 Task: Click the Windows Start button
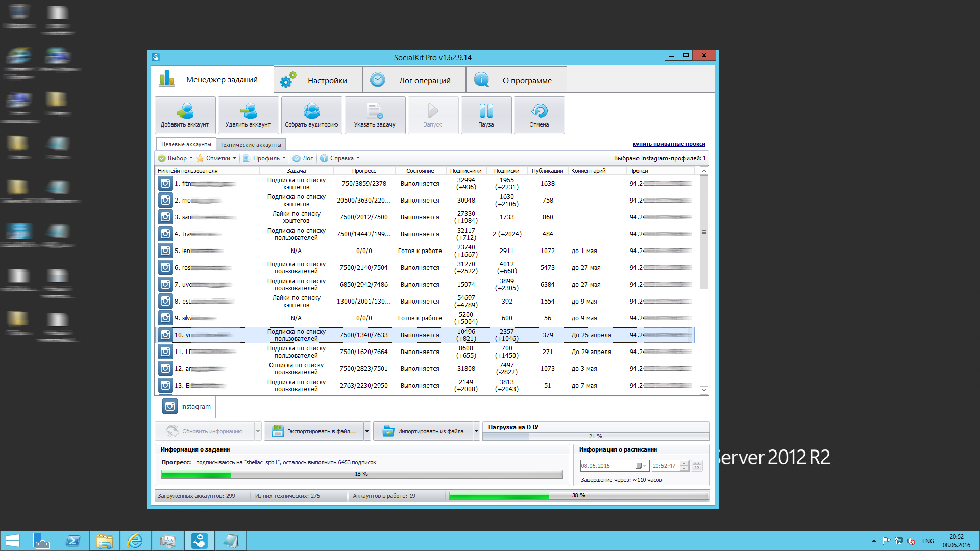pyautogui.click(x=12, y=541)
